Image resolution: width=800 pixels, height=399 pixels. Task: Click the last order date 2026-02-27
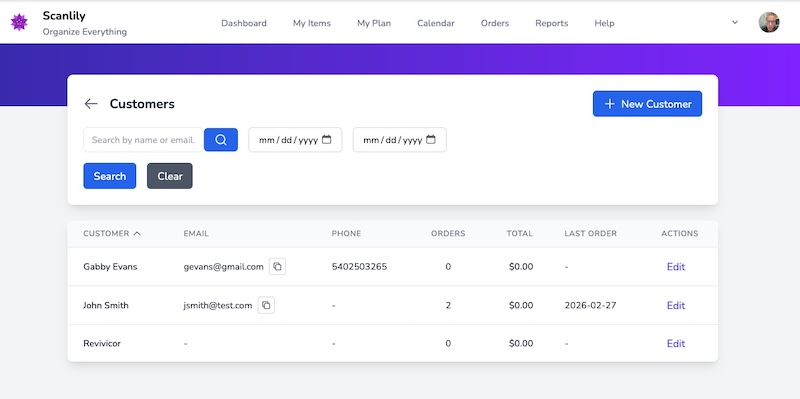click(x=590, y=305)
